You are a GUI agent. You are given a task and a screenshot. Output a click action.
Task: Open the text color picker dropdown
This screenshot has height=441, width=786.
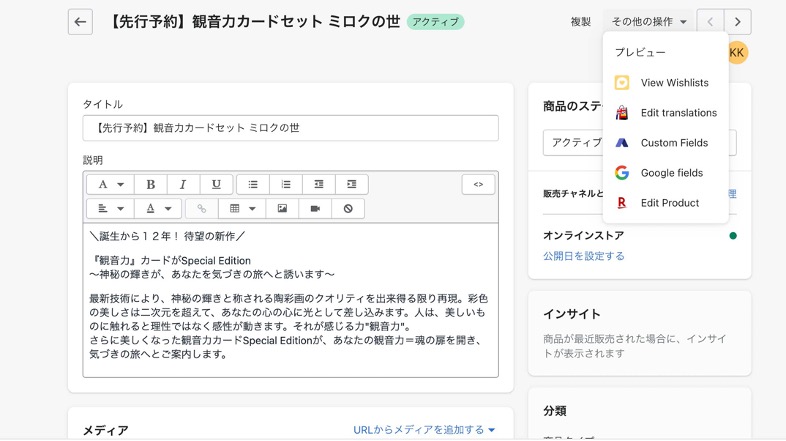[158, 209]
